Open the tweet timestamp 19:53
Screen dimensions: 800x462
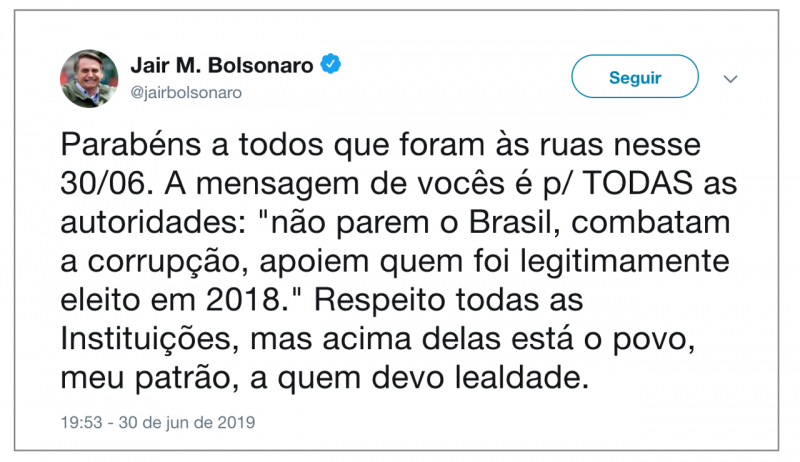click(x=79, y=423)
